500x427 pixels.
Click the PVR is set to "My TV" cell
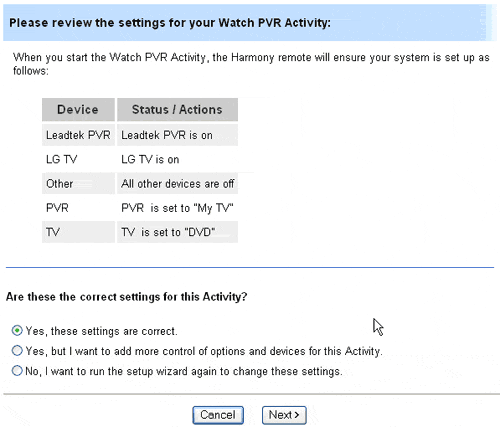click(x=177, y=208)
